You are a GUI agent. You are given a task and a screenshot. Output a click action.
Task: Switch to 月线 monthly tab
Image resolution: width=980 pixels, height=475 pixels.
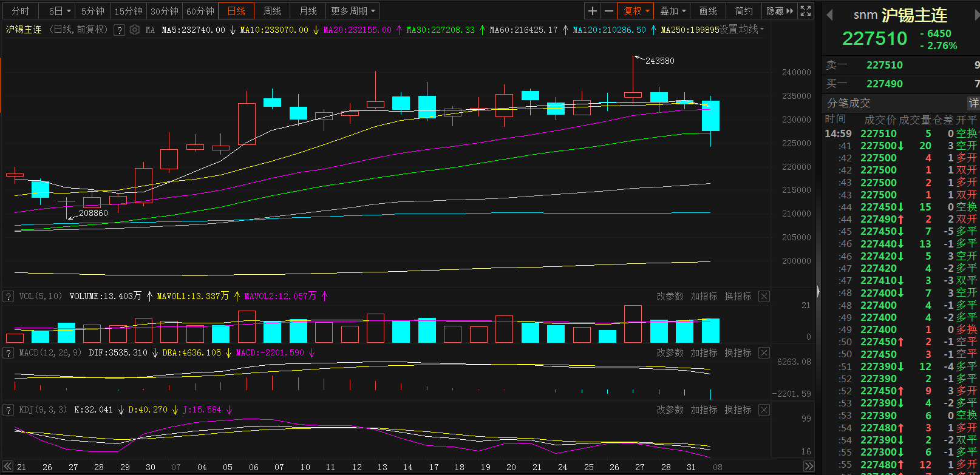[x=308, y=11]
